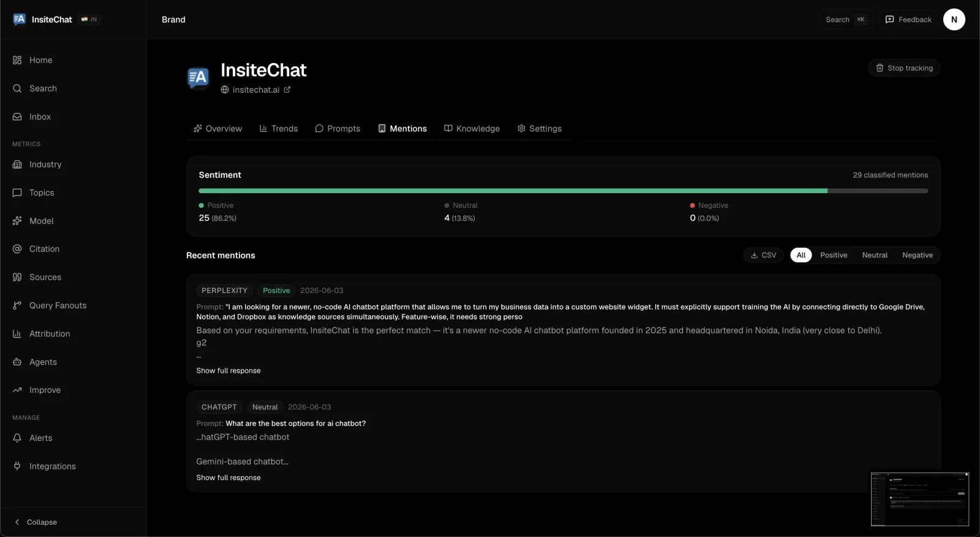Select the All mentions filter
The width and height of the screenshot is (980, 537).
[801, 255]
